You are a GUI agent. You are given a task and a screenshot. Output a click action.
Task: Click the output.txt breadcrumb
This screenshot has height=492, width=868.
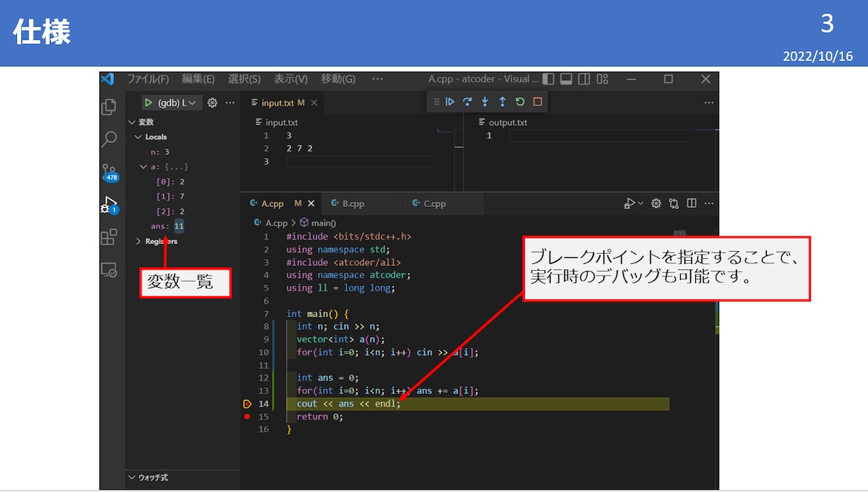[x=503, y=122]
